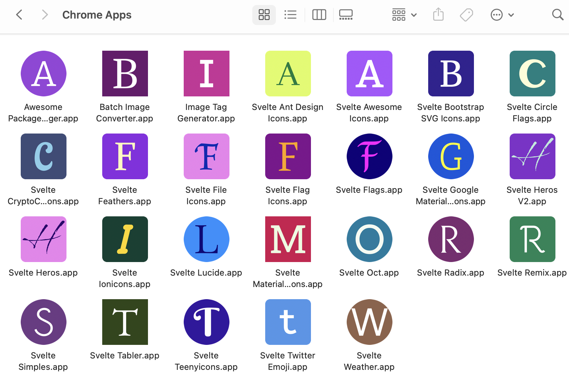Viewport: 569px width, 392px height.
Task: Select Svelte Heros.app pink icon
Action: click(44, 239)
